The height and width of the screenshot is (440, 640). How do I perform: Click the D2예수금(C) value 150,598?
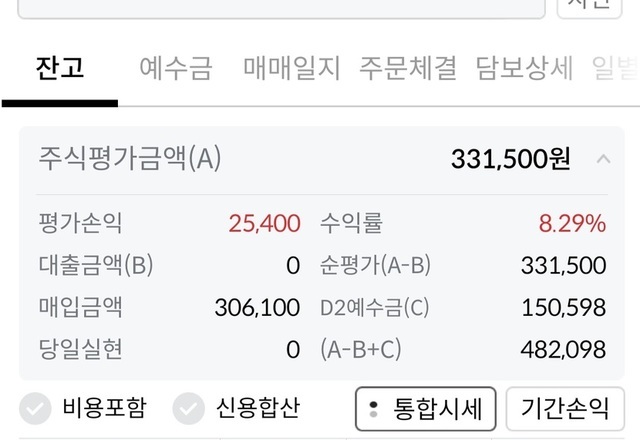pyautogui.click(x=564, y=307)
